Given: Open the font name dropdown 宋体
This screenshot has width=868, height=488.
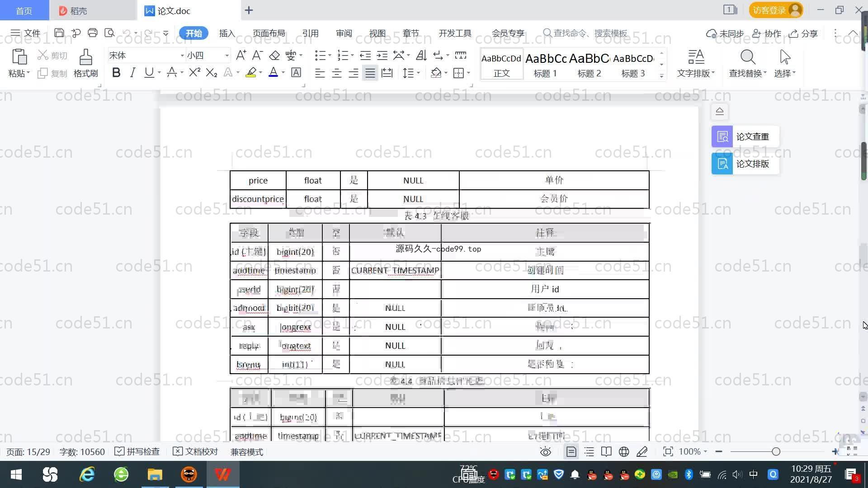Looking at the screenshot, I should (182, 56).
